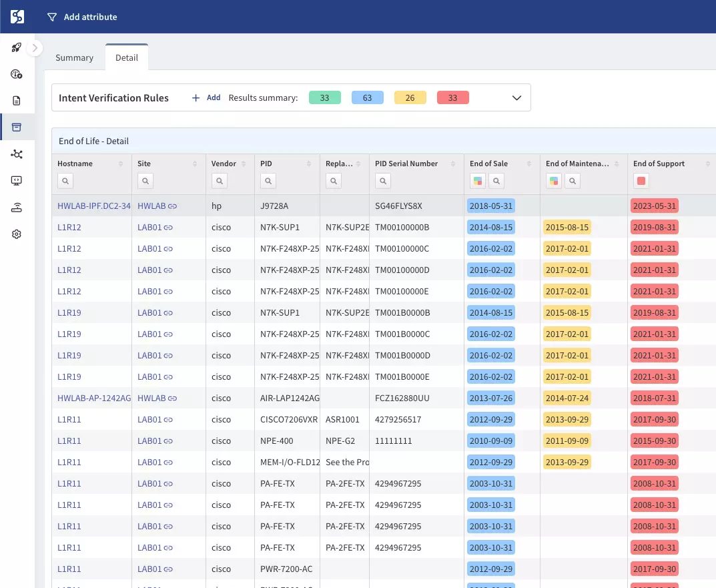Screen dimensions: 716x588
Task: Expand the sidebar with the chevron arrow
Action: (x=35, y=48)
